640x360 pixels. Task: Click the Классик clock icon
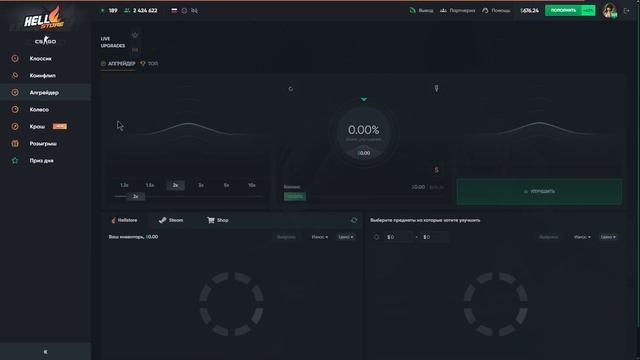[x=15, y=58]
